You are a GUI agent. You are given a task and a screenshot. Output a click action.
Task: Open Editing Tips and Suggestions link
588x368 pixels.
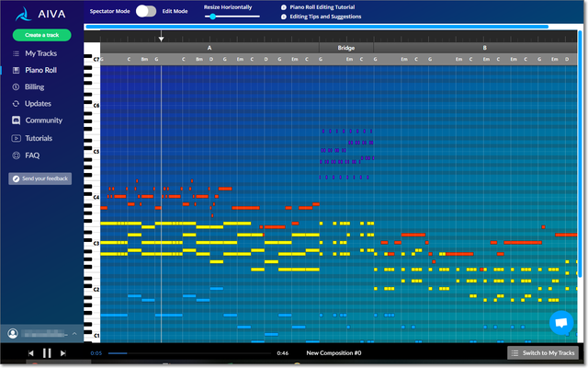[x=324, y=17]
